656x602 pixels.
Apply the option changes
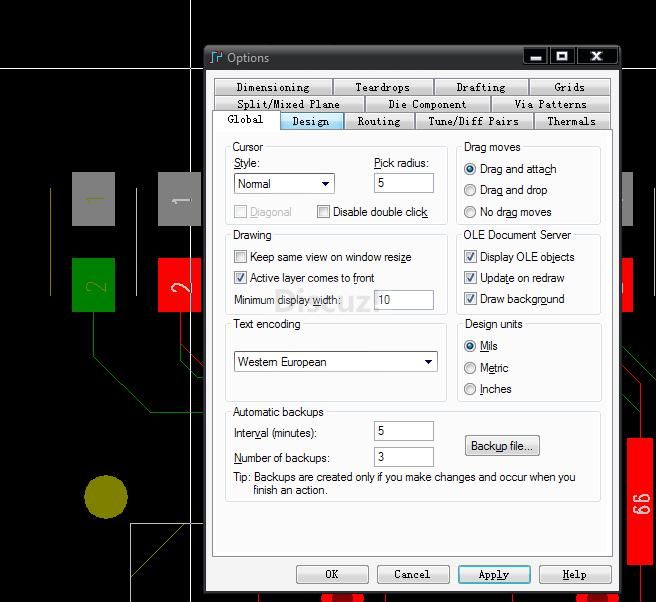pyautogui.click(x=494, y=574)
